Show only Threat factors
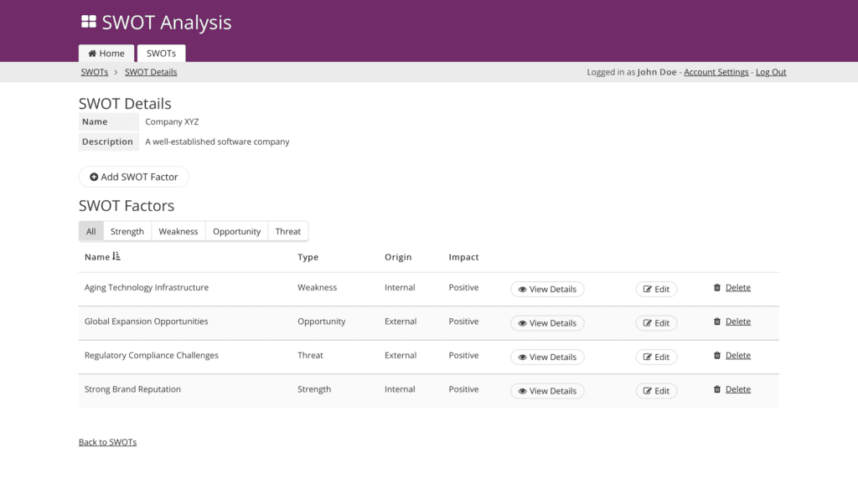The image size is (858, 504). coord(287,232)
